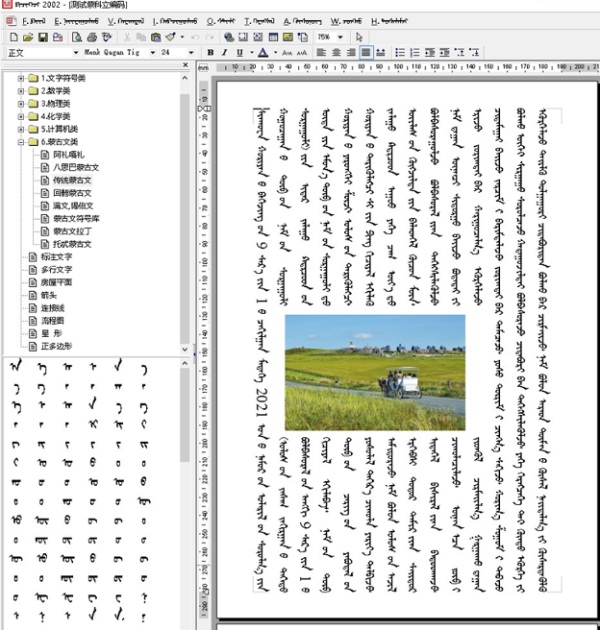Select the 流程图 tree item

pos(52,321)
